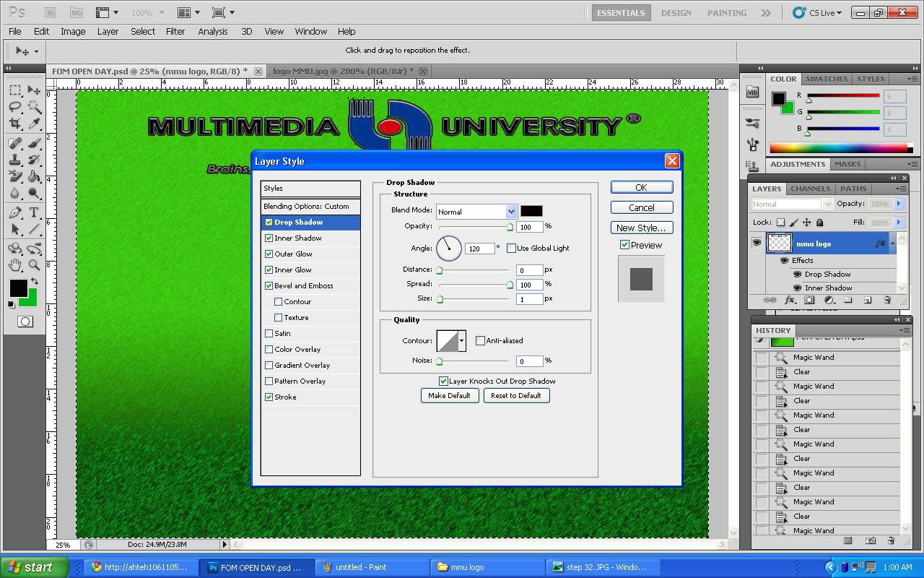Image resolution: width=924 pixels, height=578 pixels.
Task: Check the Anti-aliased option
Action: pyautogui.click(x=480, y=341)
